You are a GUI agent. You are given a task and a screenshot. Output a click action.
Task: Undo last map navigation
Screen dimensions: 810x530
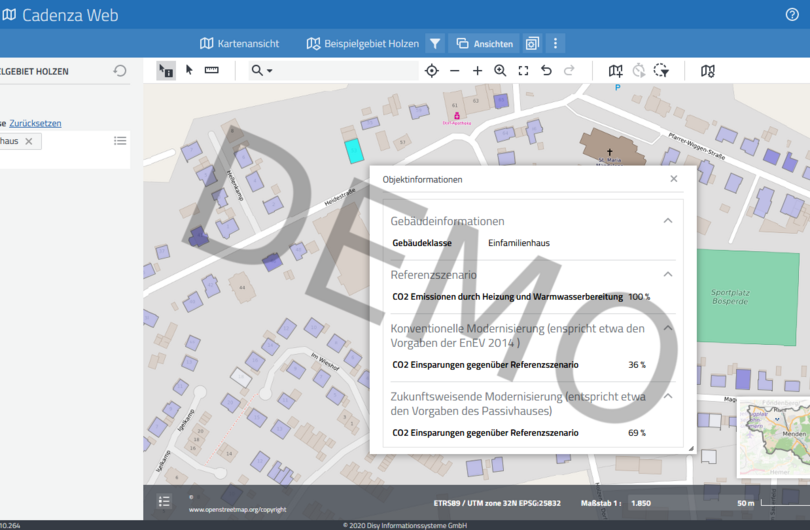tap(546, 70)
